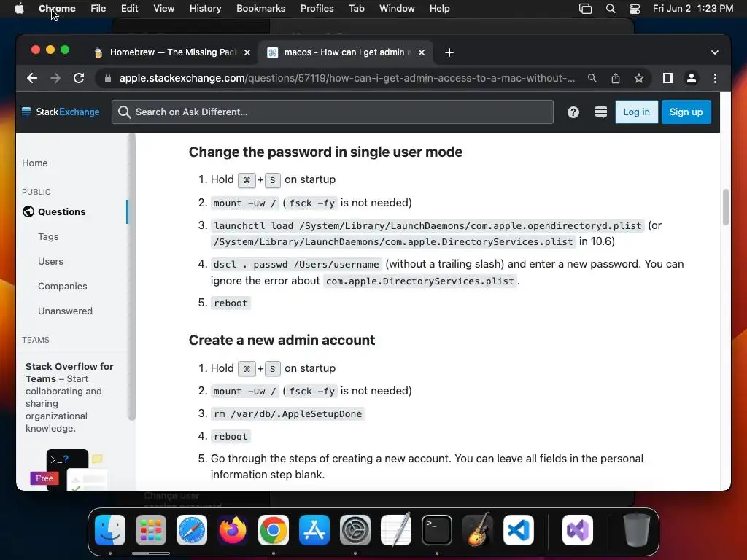The height and width of the screenshot is (560, 747).
Task: Open the Bookmarks menu
Action: (260, 9)
